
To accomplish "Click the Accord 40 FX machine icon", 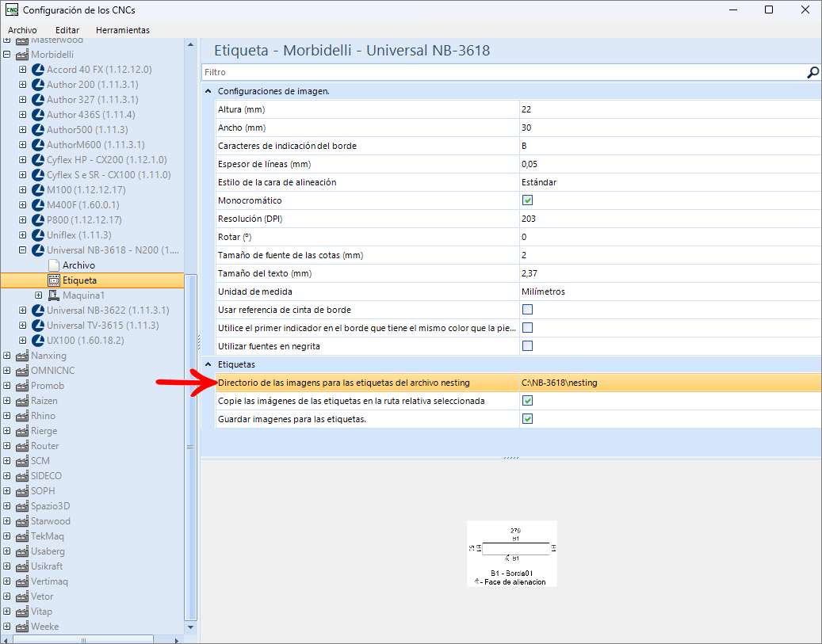I will click(x=38, y=69).
